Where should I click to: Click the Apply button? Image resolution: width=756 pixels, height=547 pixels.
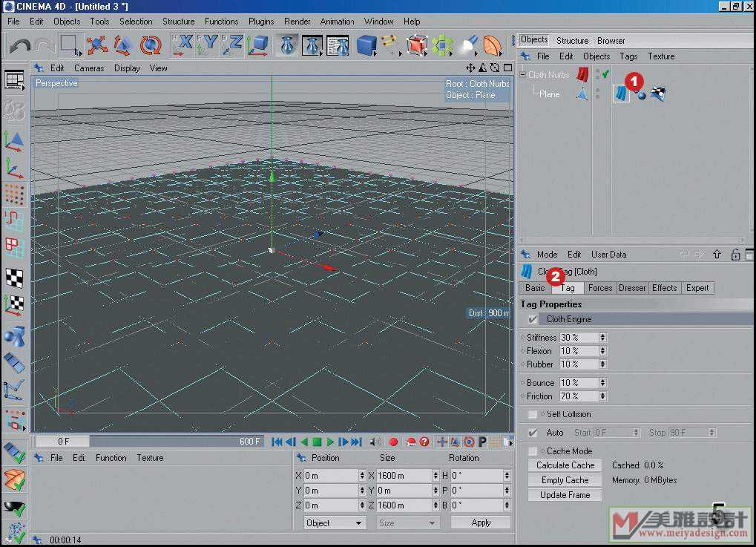point(481,523)
